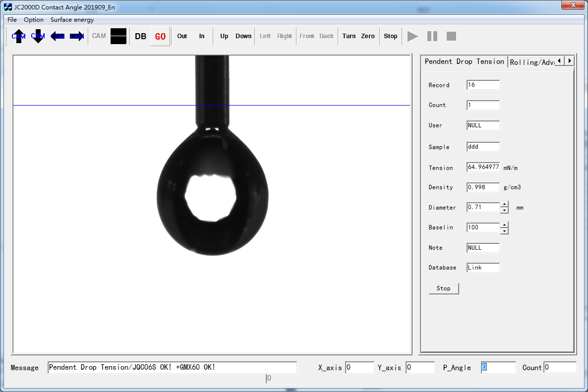
Task: Click the black baseline icon in toolbar
Action: pyautogui.click(x=118, y=36)
